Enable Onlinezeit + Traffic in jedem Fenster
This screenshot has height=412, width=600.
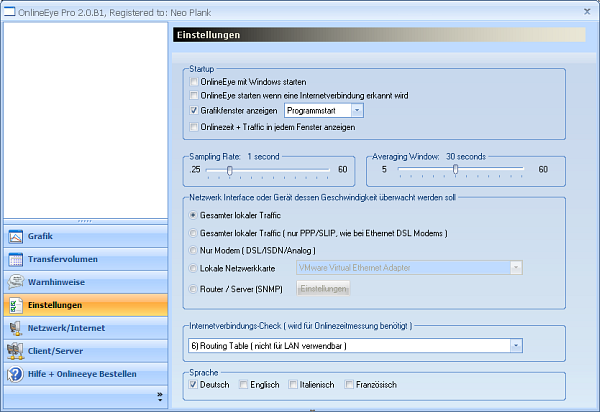pyautogui.click(x=194, y=127)
